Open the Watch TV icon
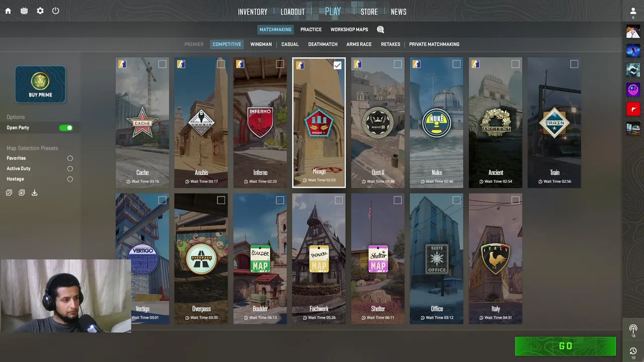This screenshot has height=362, width=644. [24, 11]
